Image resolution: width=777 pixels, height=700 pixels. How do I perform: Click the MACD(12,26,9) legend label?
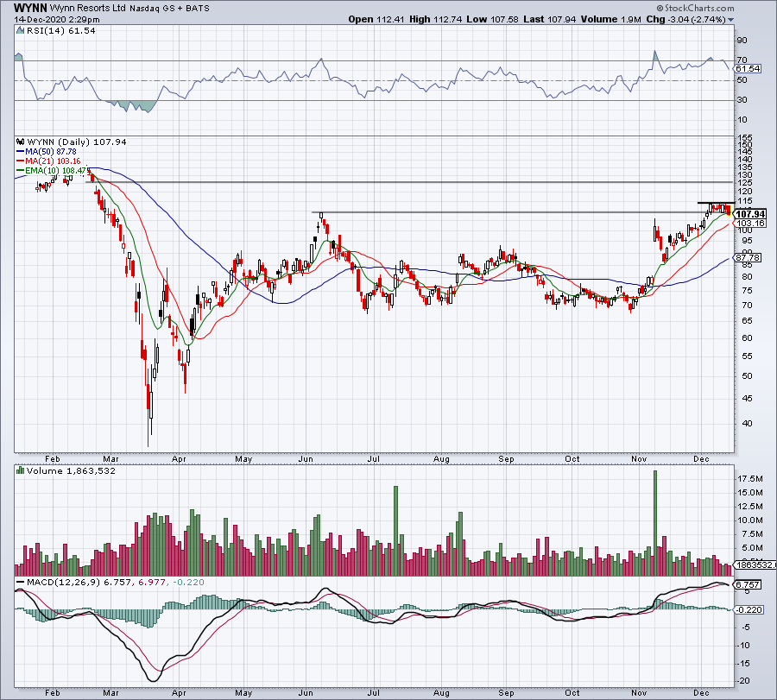point(63,582)
